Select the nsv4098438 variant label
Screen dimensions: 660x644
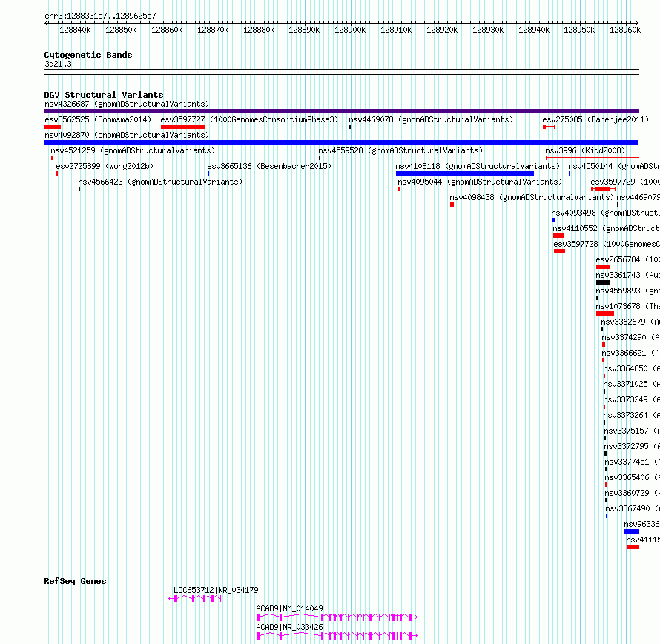click(x=532, y=197)
